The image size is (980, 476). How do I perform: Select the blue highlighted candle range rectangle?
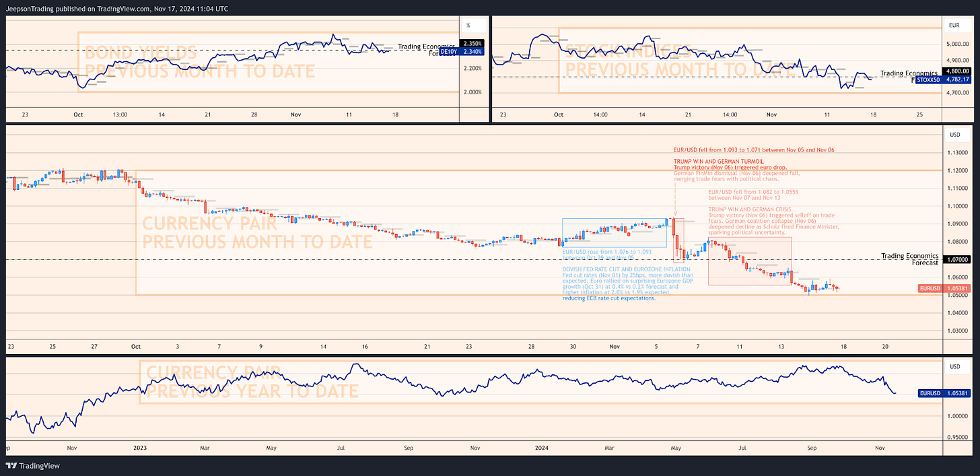(614, 233)
